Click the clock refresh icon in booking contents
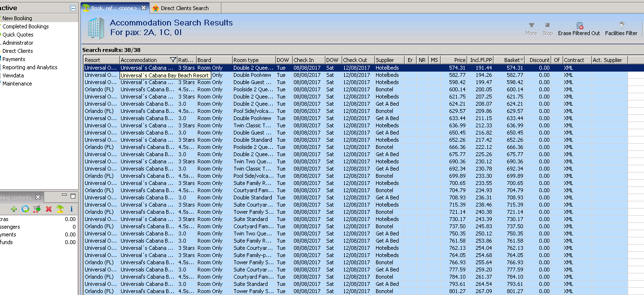The width and height of the screenshot is (644, 295). 25,209
